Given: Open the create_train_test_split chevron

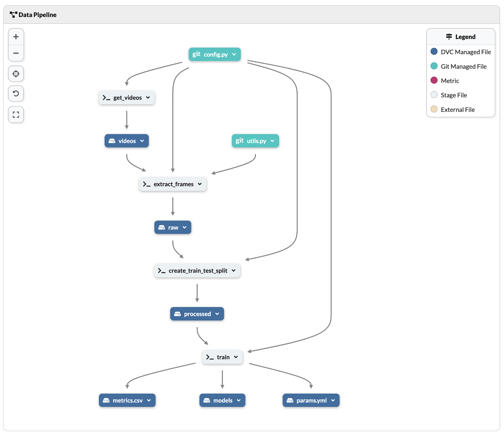Looking at the screenshot, I should 234,270.
